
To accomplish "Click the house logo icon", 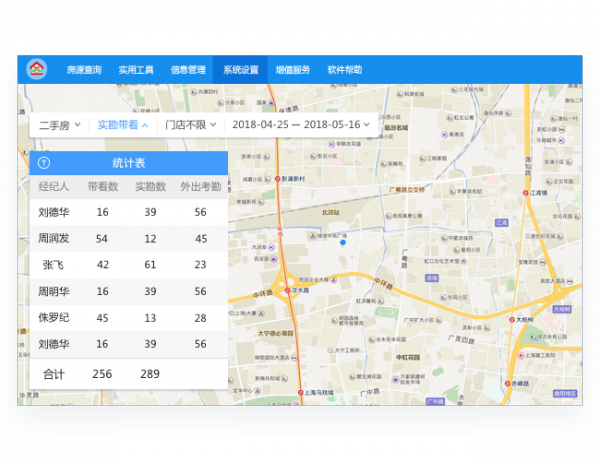I will (x=37, y=69).
